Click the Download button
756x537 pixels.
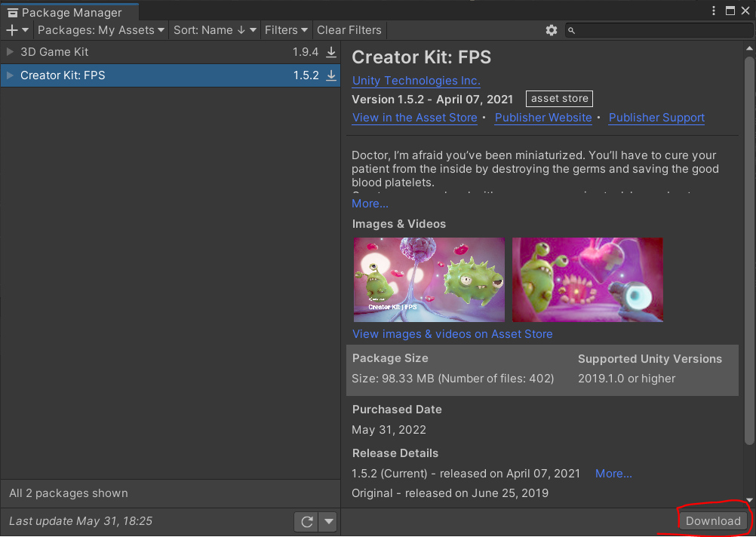[713, 521]
